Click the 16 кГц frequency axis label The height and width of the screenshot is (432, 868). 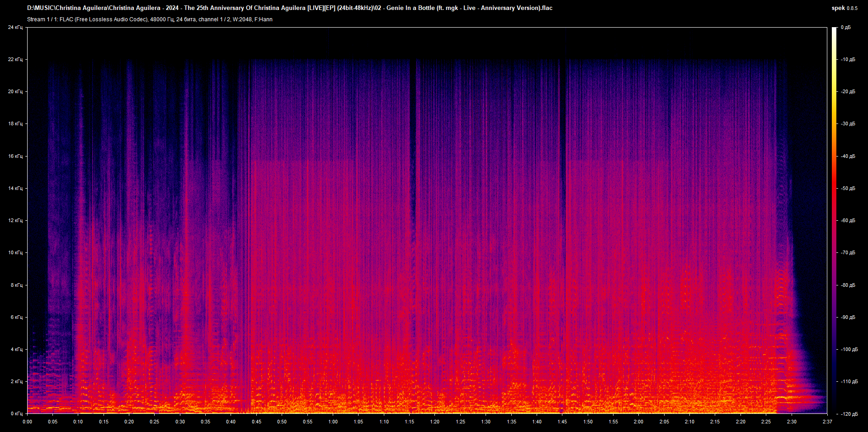(x=16, y=156)
